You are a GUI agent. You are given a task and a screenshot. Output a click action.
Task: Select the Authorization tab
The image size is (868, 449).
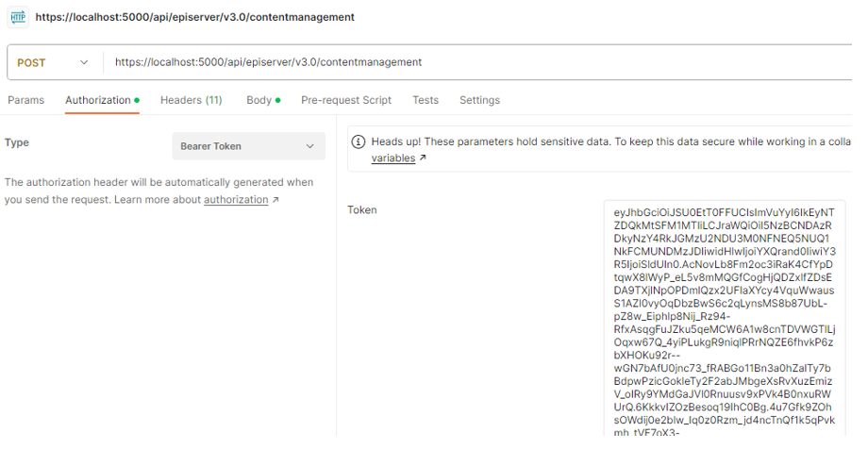98,100
